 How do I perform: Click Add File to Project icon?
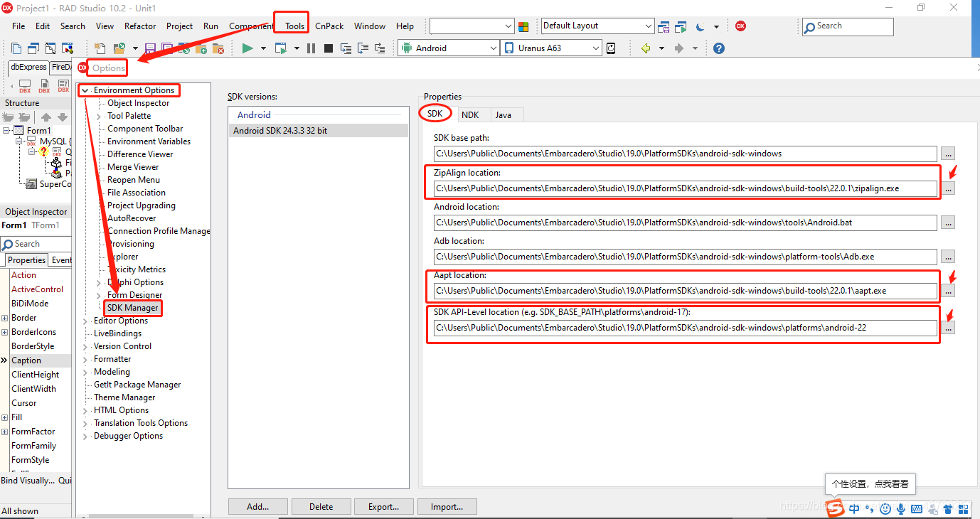201,48
